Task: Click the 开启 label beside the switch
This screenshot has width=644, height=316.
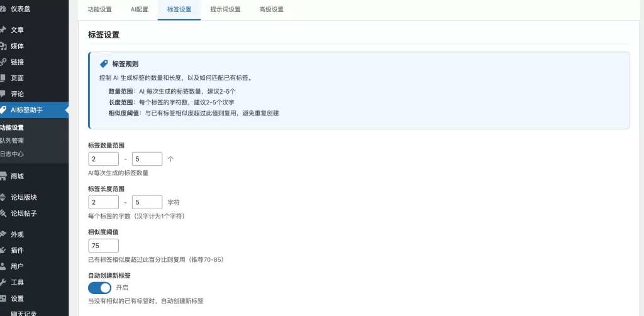Action: 122,288
